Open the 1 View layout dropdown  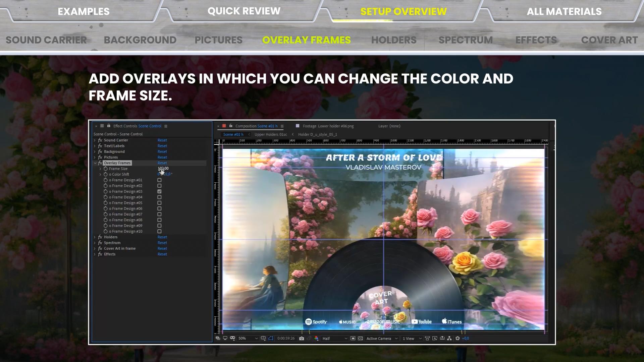coord(412,339)
